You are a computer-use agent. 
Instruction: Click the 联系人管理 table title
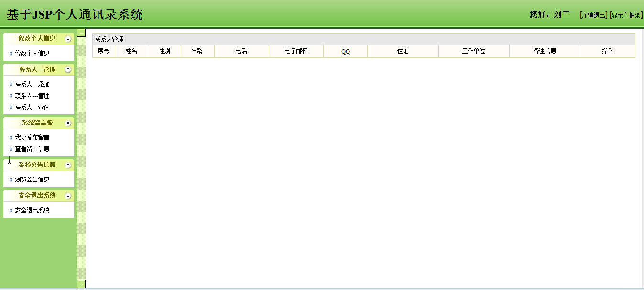[109, 40]
